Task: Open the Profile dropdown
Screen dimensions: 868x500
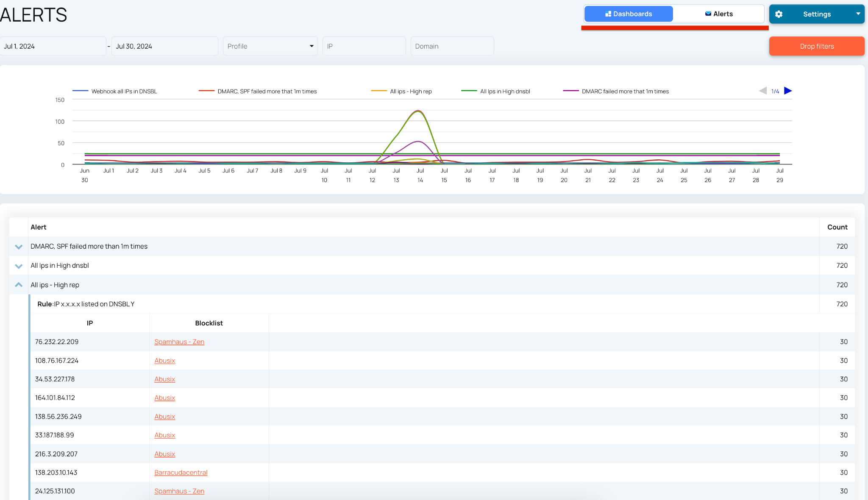Action: pyautogui.click(x=270, y=46)
